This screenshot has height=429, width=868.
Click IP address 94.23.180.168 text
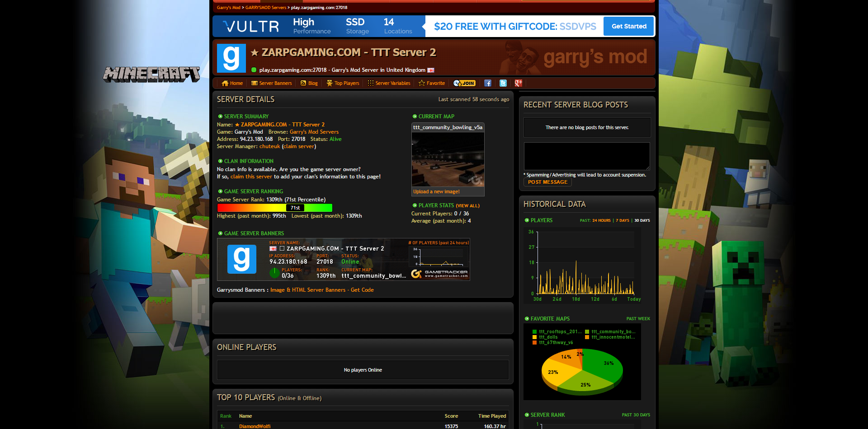[x=256, y=139]
